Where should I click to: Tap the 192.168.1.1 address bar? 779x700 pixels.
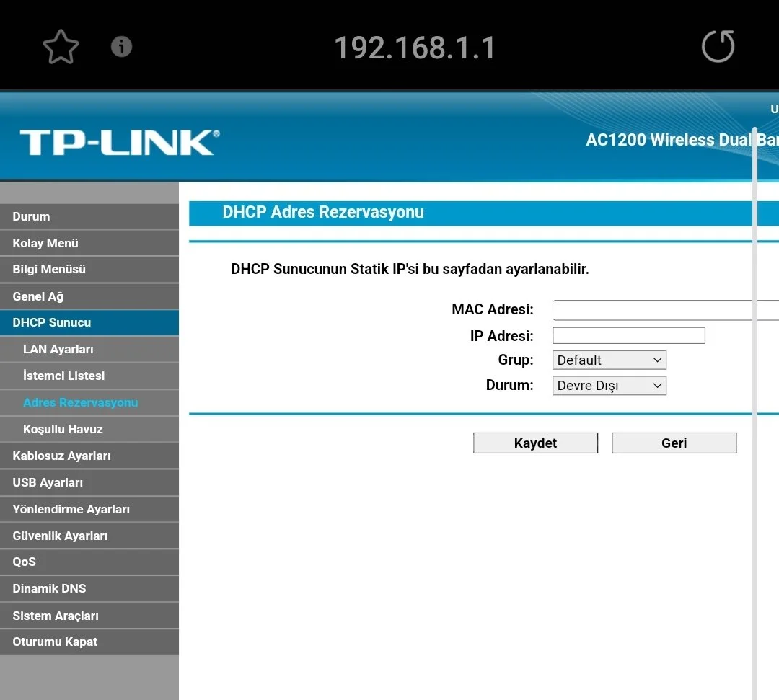coord(415,48)
